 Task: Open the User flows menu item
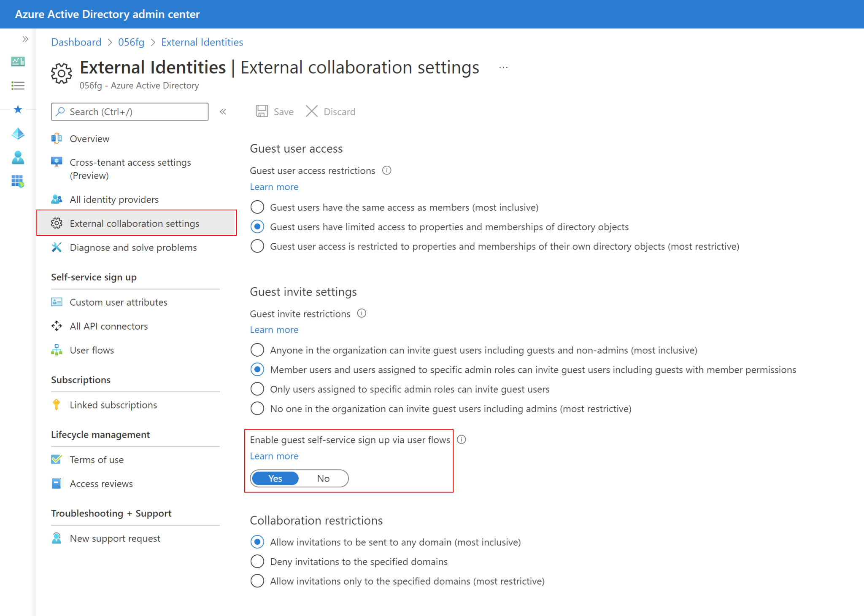click(x=92, y=350)
